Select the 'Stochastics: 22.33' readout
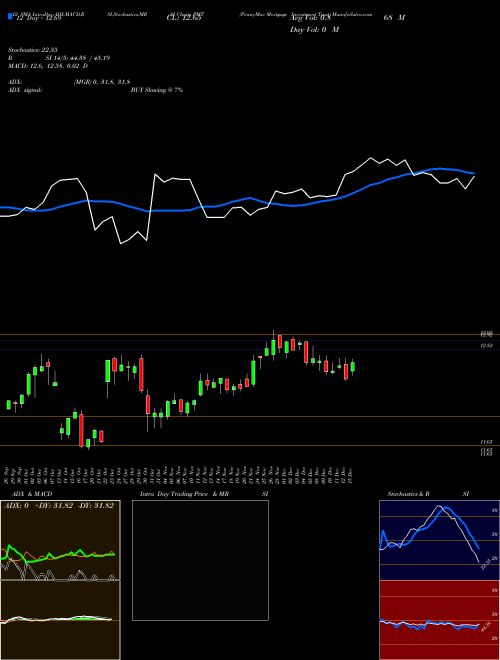Screen dimensions: 500x660 point(35,50)
